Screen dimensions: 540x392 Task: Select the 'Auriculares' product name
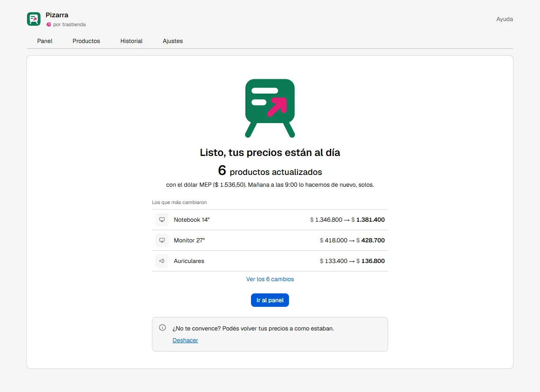pyautogui.click(x=189, y=261)
